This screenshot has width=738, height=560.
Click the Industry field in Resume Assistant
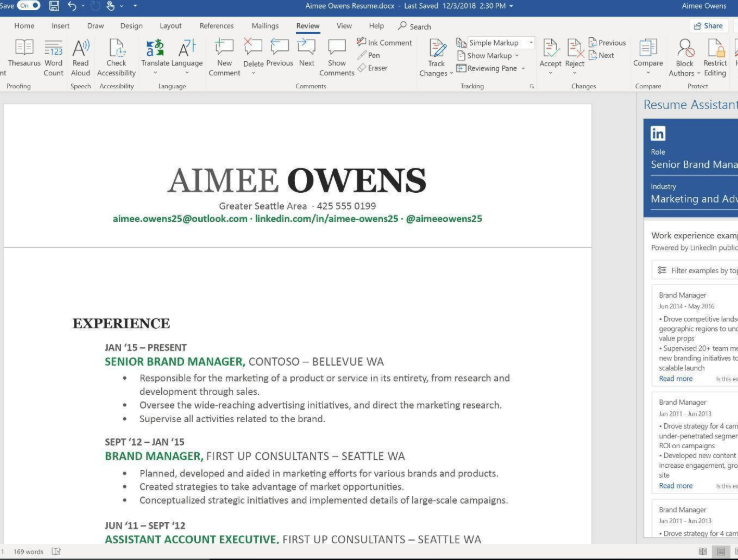click(x=694, y=199)
